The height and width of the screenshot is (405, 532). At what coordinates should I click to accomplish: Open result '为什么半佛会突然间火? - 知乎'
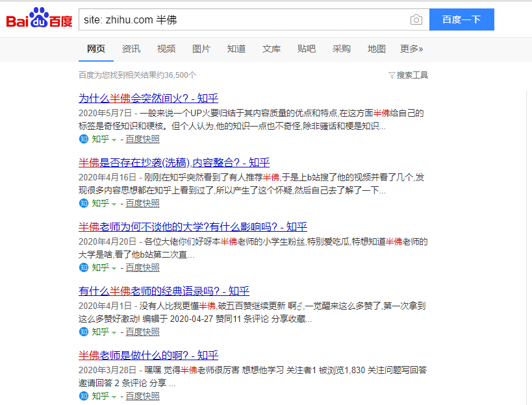coord(148,98)
